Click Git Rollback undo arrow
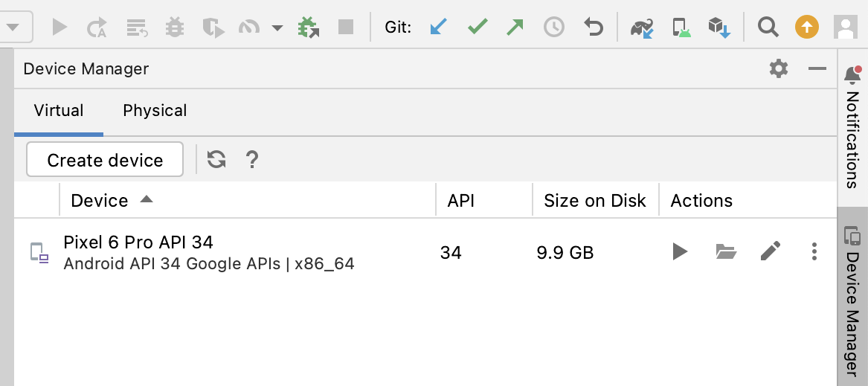The image size is (868, 386). [x=593, y=28]
